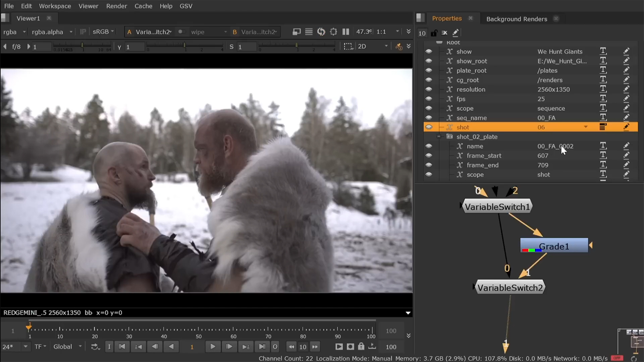Toggle visibility eye for seq_name variable
This screenshot has height=362, width=644.
tap(429, 118)
